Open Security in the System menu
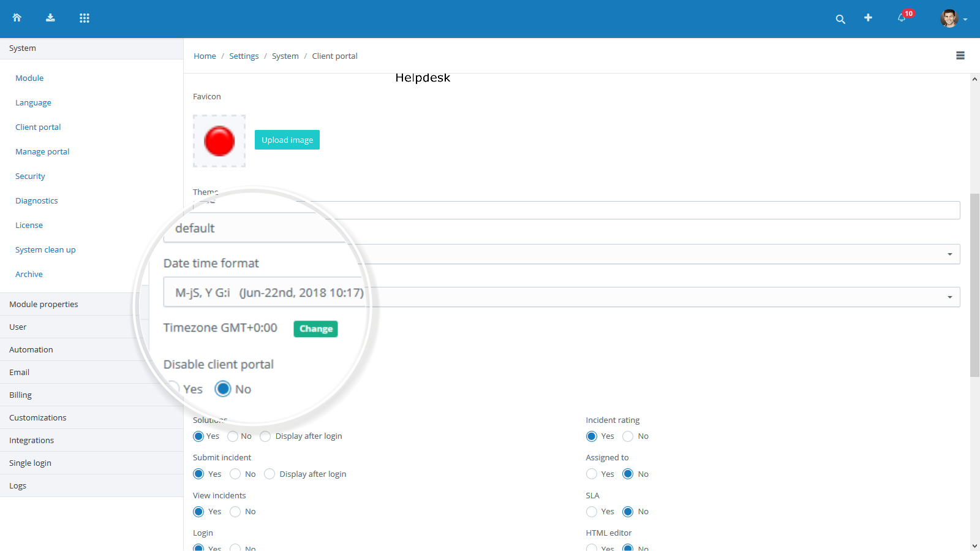Viewport: 980px width, 551px height. pyautogui.click(x=30, y=176)
